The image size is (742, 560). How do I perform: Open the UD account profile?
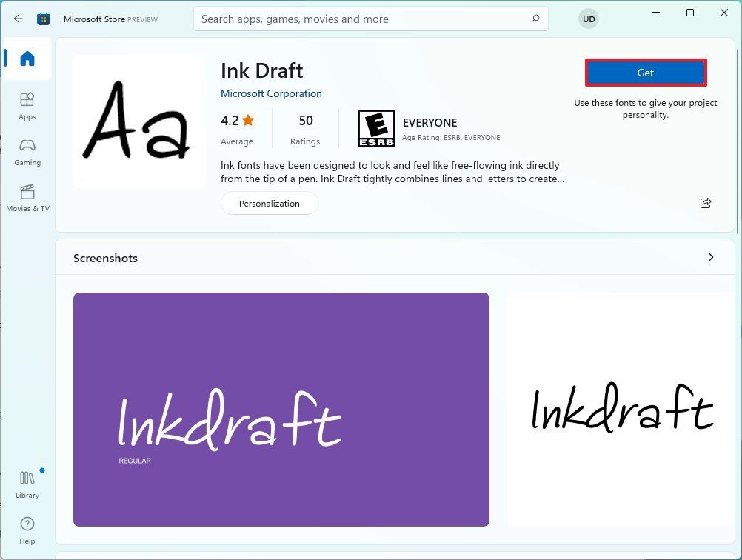point(588,19)
